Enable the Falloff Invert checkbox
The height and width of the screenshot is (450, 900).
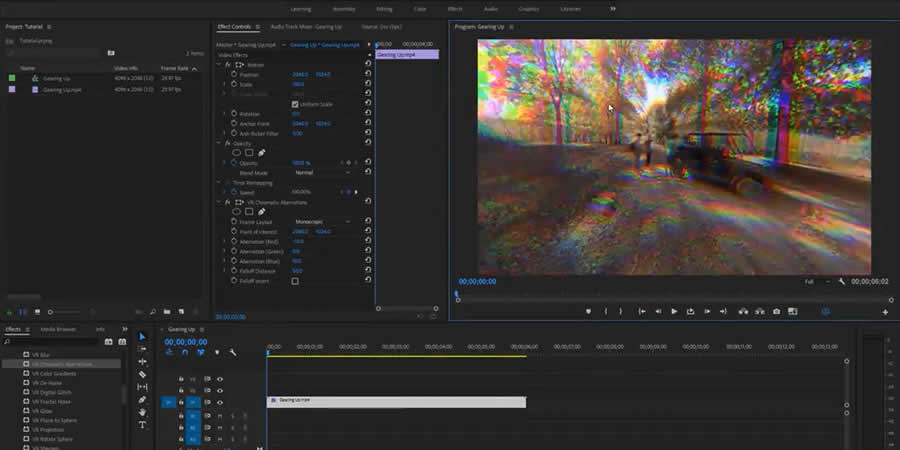pyautogui.click(x=295, y=281)
